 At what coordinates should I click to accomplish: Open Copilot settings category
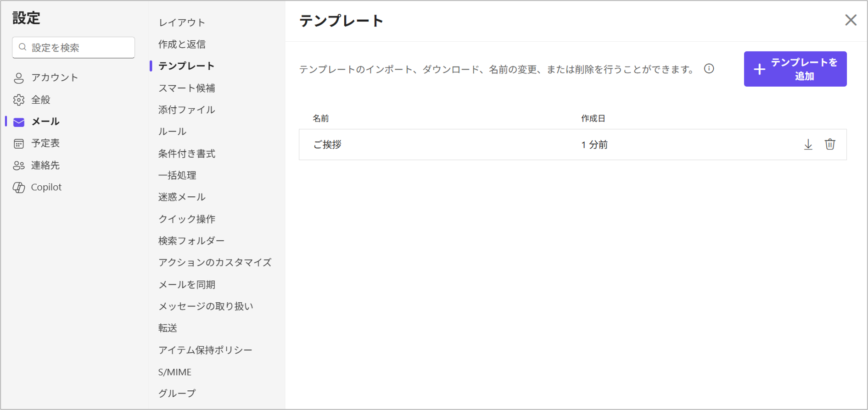point(46,187)
